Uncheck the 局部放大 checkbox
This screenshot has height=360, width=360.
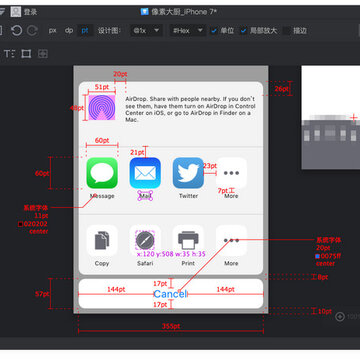point(244,31)
